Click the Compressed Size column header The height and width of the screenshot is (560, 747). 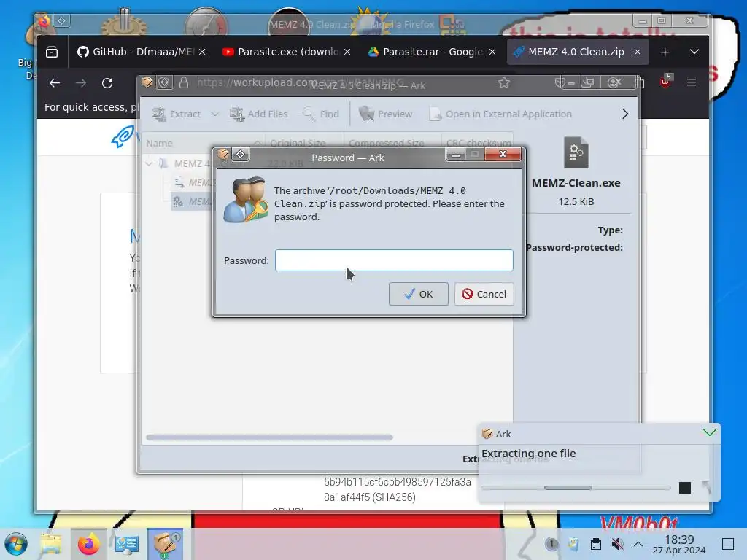392,143
